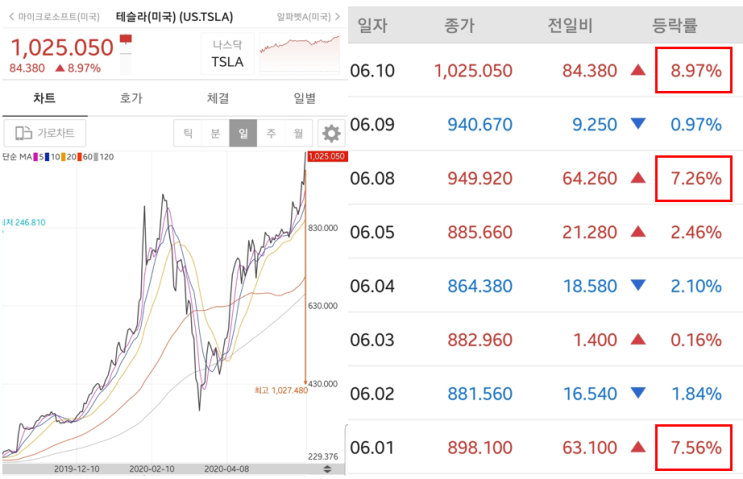Click the 1.84% change value
Image resolution: width=743 pixels, height=479 pixels.
click(x=697, y=394)
